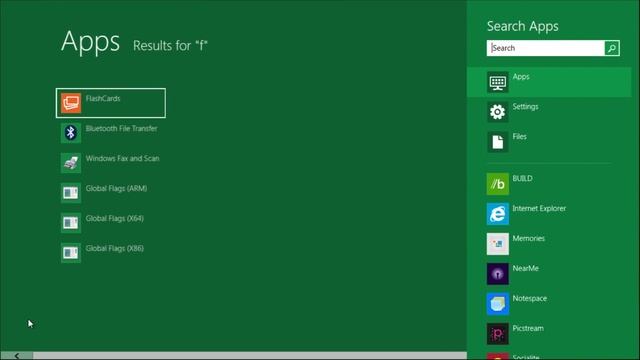This screenshot has width=640, height=360.
Task: Click the Settings gear icon
Action: click(498, 112)
